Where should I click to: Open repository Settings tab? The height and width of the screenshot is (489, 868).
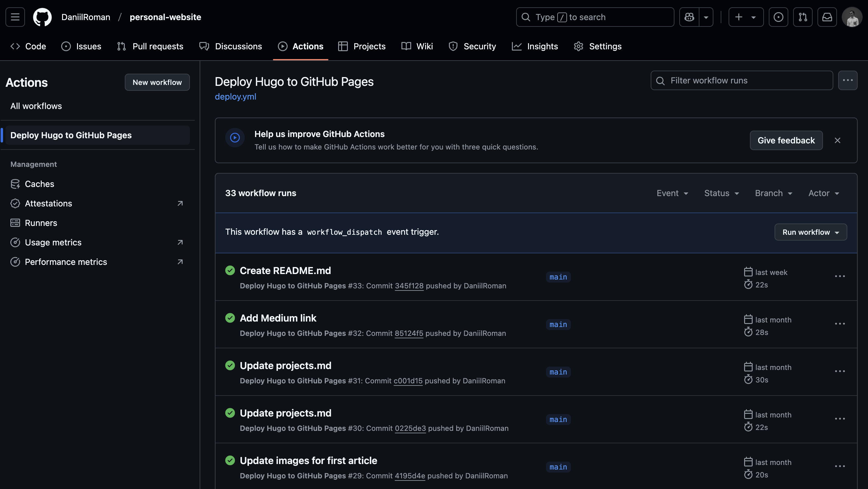(598, 46)
